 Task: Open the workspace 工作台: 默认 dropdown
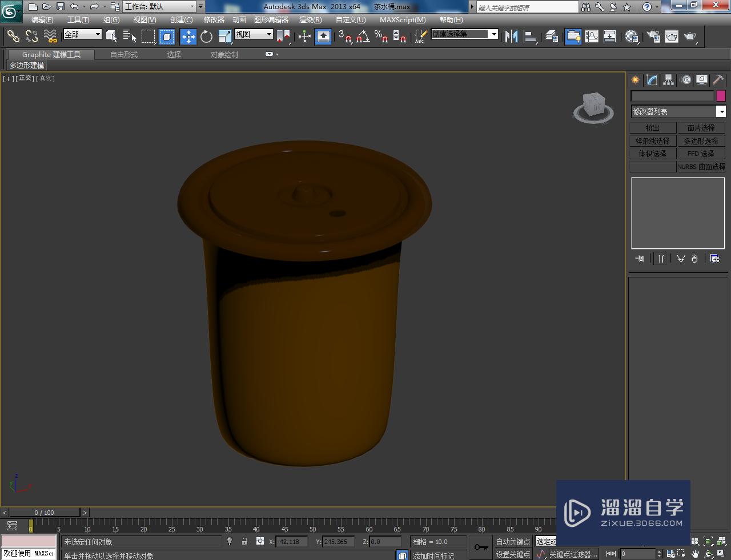click(160, 6)
